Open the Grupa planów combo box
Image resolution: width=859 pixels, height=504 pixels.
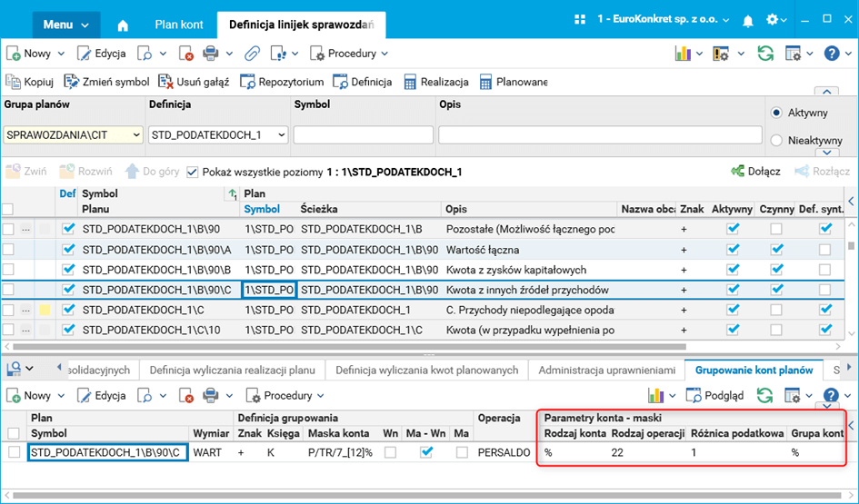(73, 134)
